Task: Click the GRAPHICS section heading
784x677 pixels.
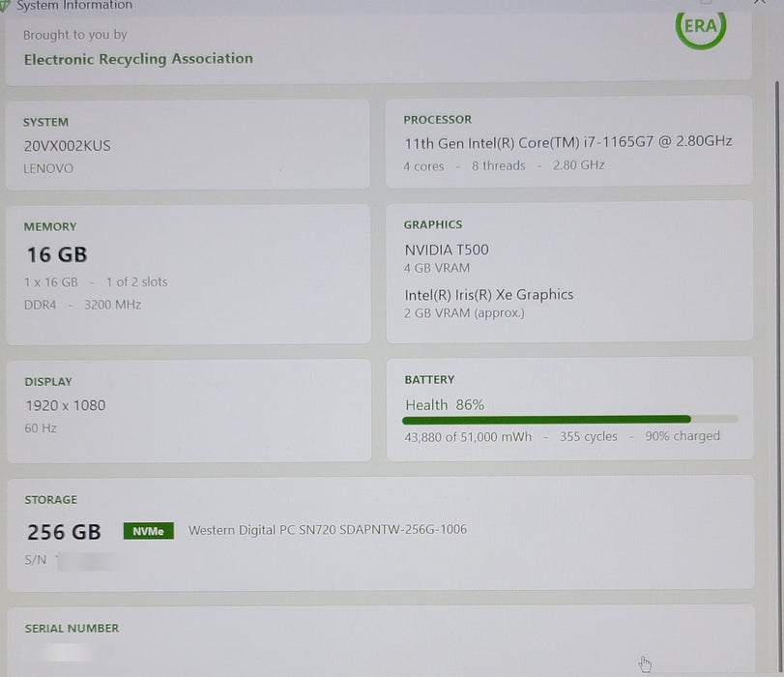Action: coord(433,224)
